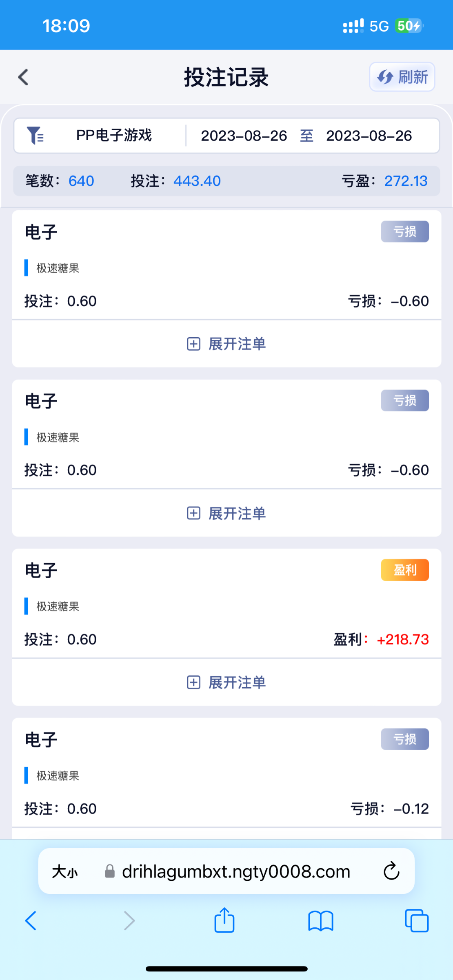
Task: Tap the back arrow beside 投注记录
Action: (24, 77)
